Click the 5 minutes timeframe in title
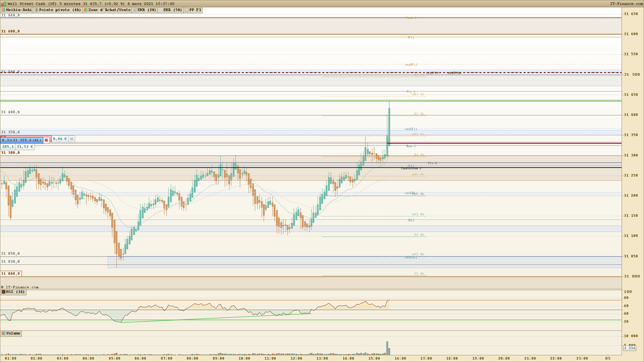Screen dimensions: 644x362 pos(70,4)
